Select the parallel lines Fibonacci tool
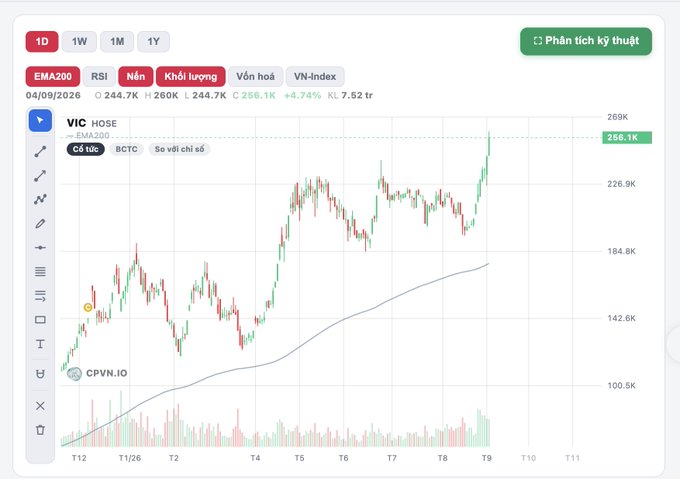 pos(40,272)
